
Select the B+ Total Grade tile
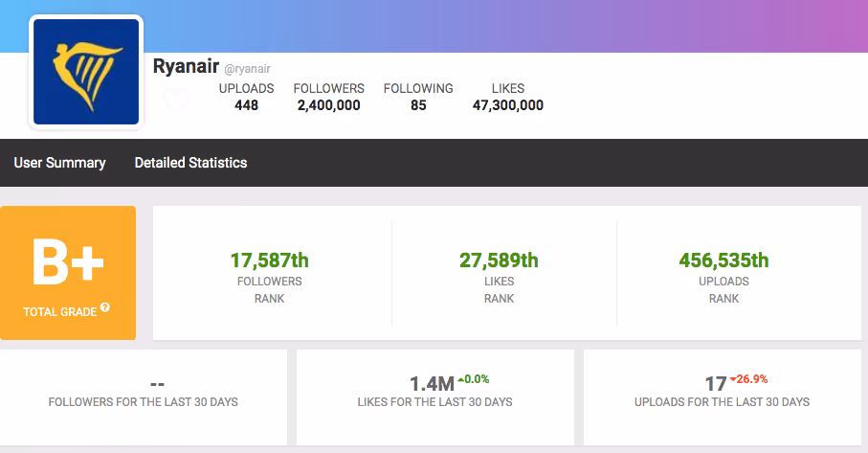68,273
